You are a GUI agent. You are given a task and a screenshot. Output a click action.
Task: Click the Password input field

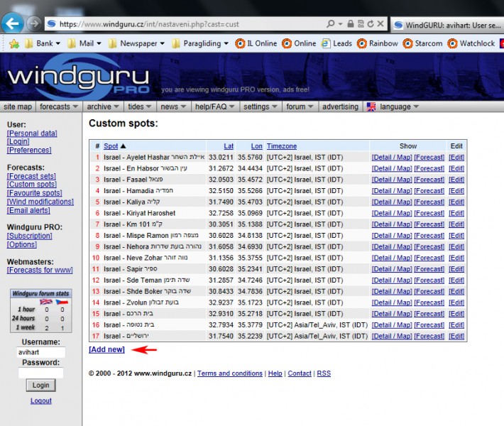tap(41, 373)
